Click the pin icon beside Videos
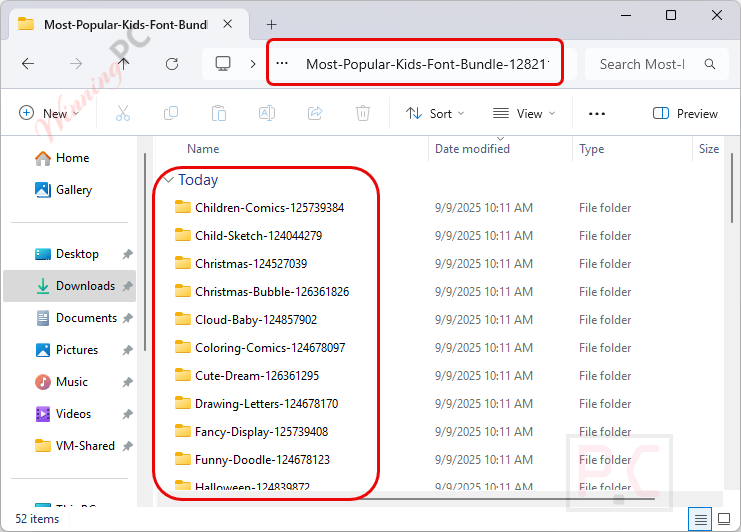 click(x=127, y=414)
